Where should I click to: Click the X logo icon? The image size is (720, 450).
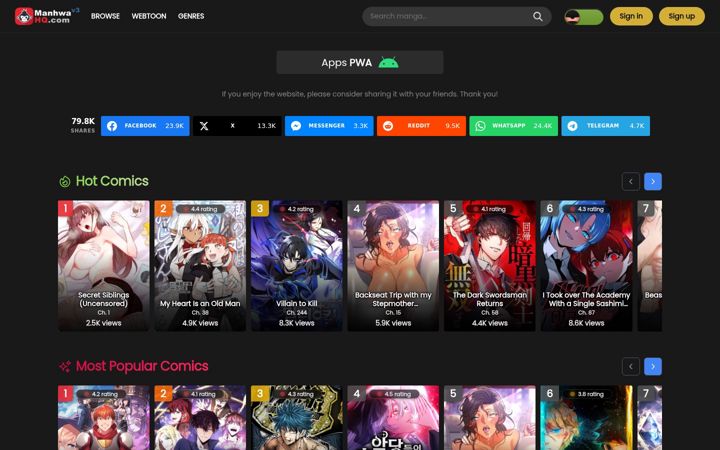coord(204,126)
